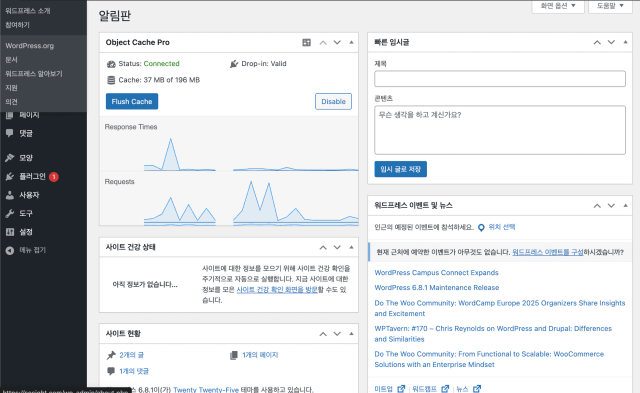Open the Object Cache Pro widget settings icon
Viewport: 640px width, 393px height.
pos(307,42)
